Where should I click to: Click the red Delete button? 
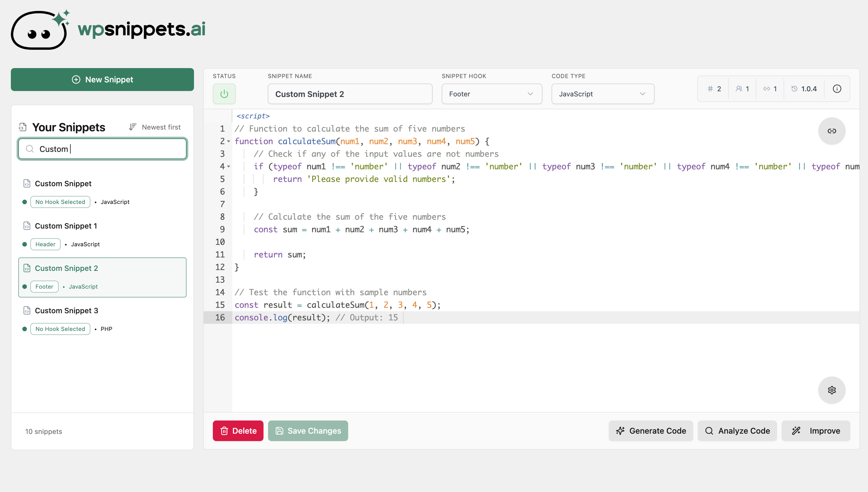point(238,431)
